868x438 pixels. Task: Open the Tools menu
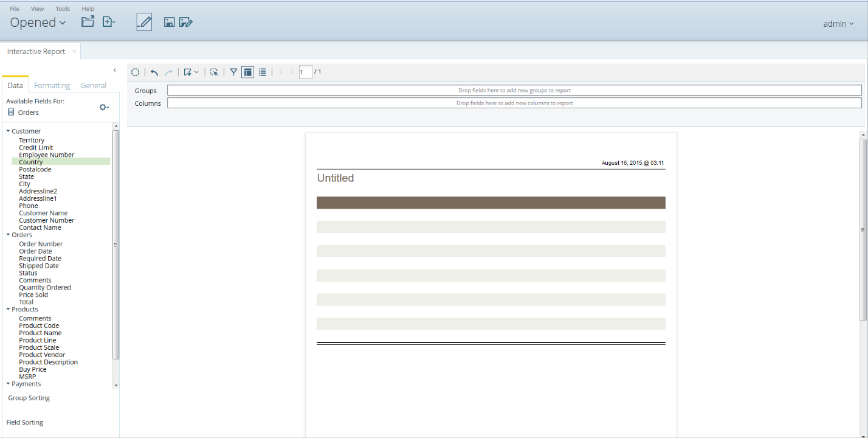click(x=63, y=9)
